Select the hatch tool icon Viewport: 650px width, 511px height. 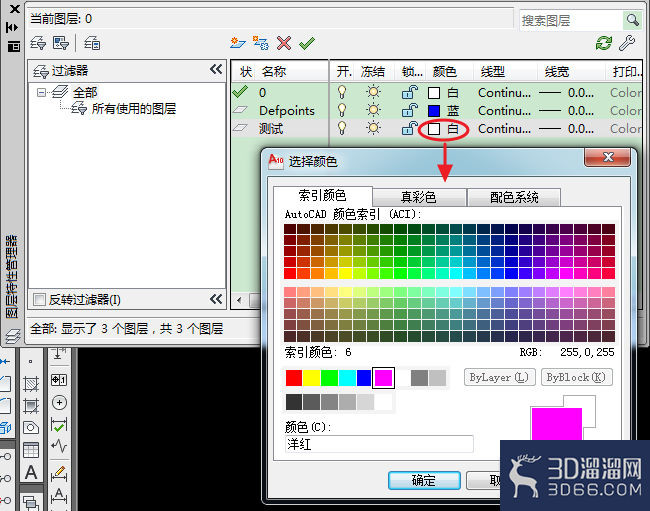[31, 383]
